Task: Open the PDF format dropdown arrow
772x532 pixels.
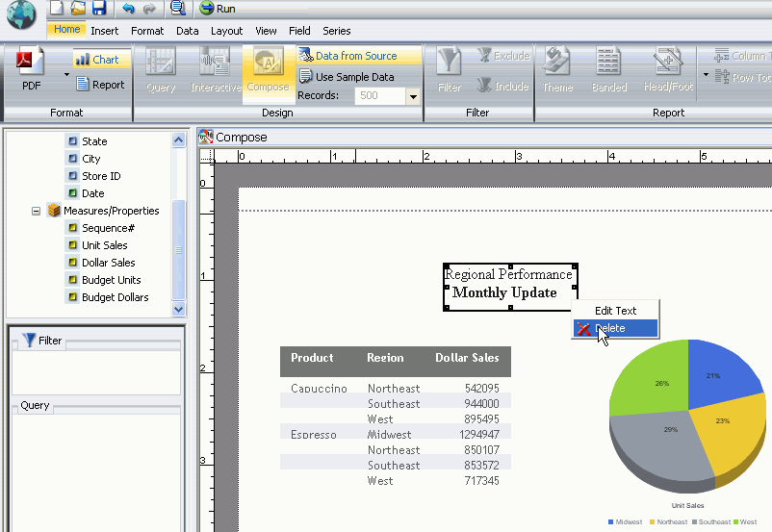Action: click(66, 75)
